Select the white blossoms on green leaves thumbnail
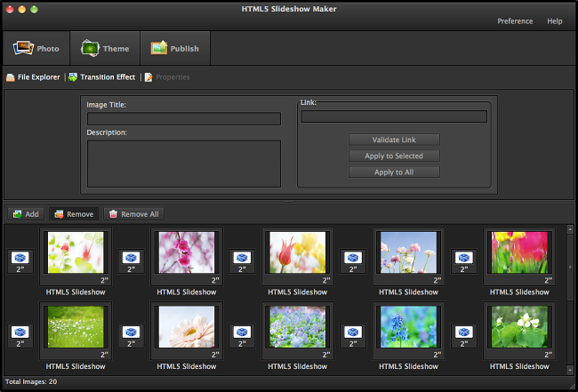This screenshot has height=392, width=578. (x=519, y=327)
